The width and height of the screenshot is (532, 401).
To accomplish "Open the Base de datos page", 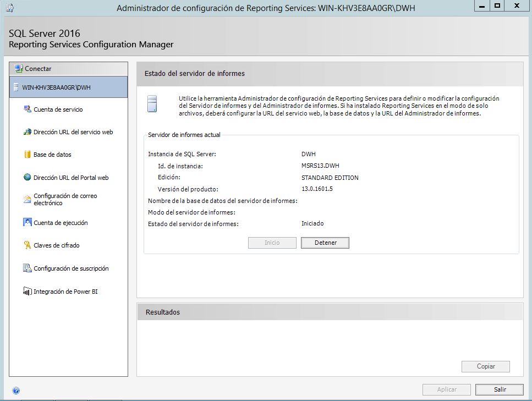I will pos(52,155).
